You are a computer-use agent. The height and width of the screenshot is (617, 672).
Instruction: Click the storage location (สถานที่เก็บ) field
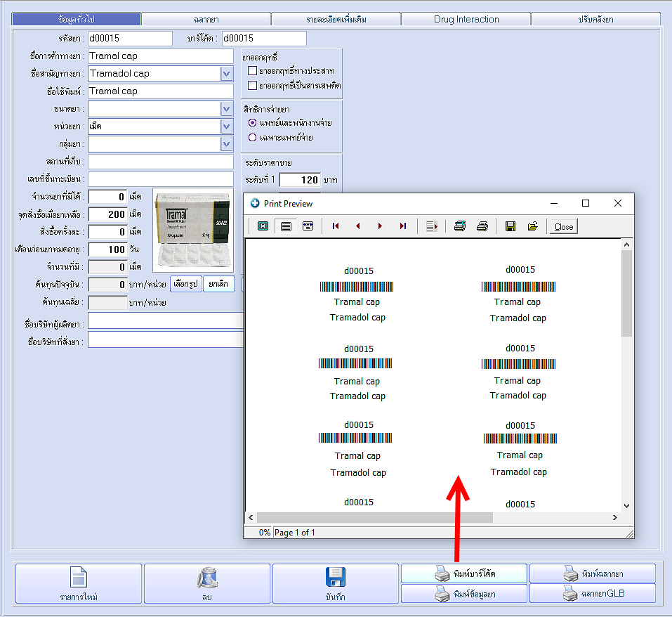(161, 162)
